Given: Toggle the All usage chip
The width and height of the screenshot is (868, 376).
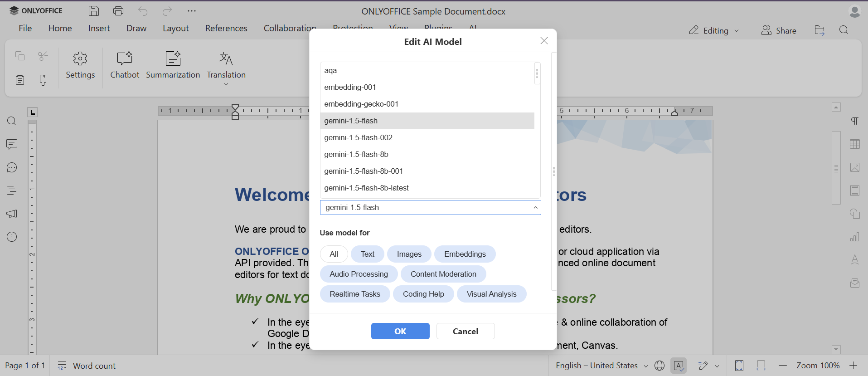Looking at the screenshot, I should coord(334,254).
